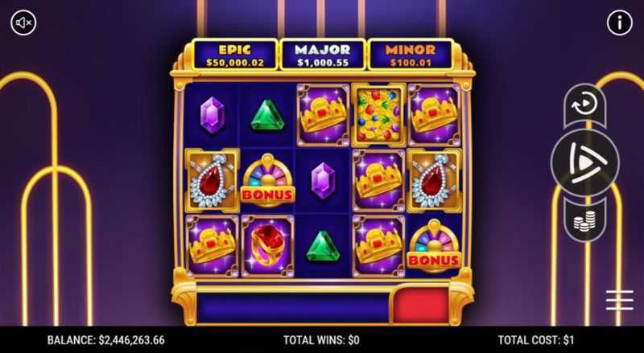Open bet settings via coin stack icon
Screen dimensions: 644x353
click(x=585, y=220)
